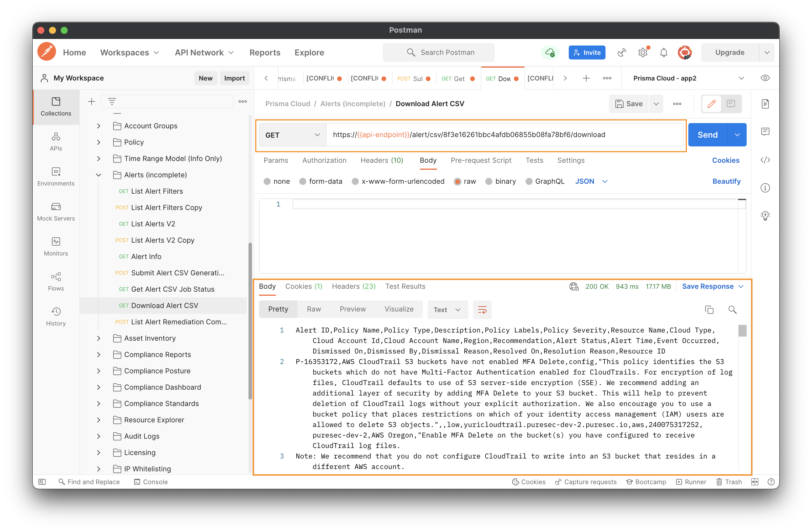Click the Send button
This screenshot has width=812, height=532.
tap(708, 135)
